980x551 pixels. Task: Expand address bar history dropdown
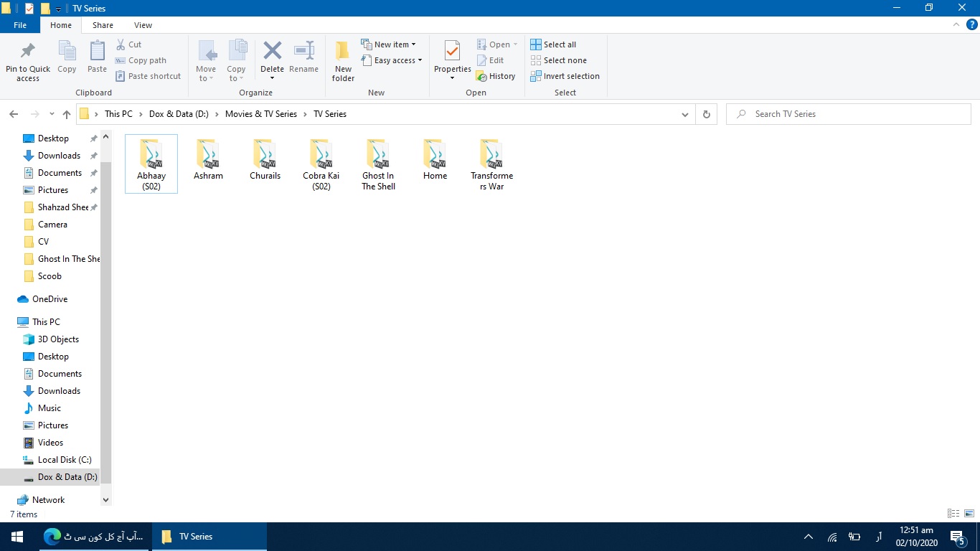click(x=685, y=114)
